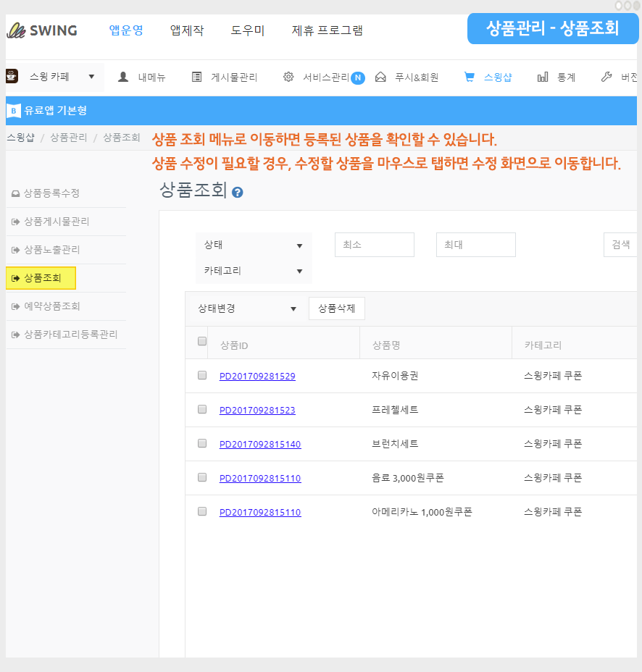Screen dimensions: 642x672
Task: Click the 스윙샵 shopping cart icon
Action: pos(470,77)
